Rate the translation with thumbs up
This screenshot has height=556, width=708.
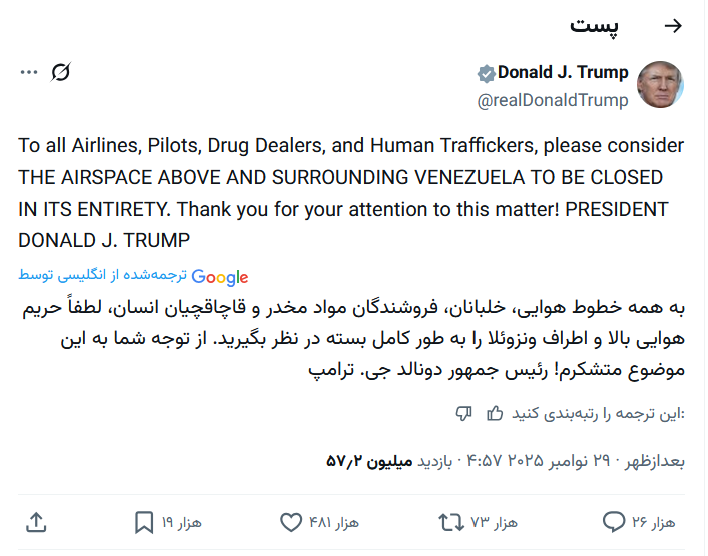[495, 414]
